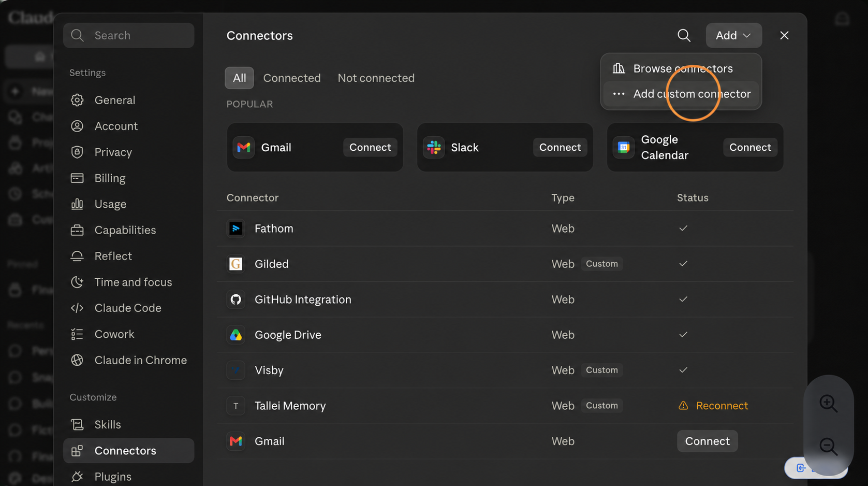
Task: Open the Claude Code brackets icon
Action: coord(77,308)
